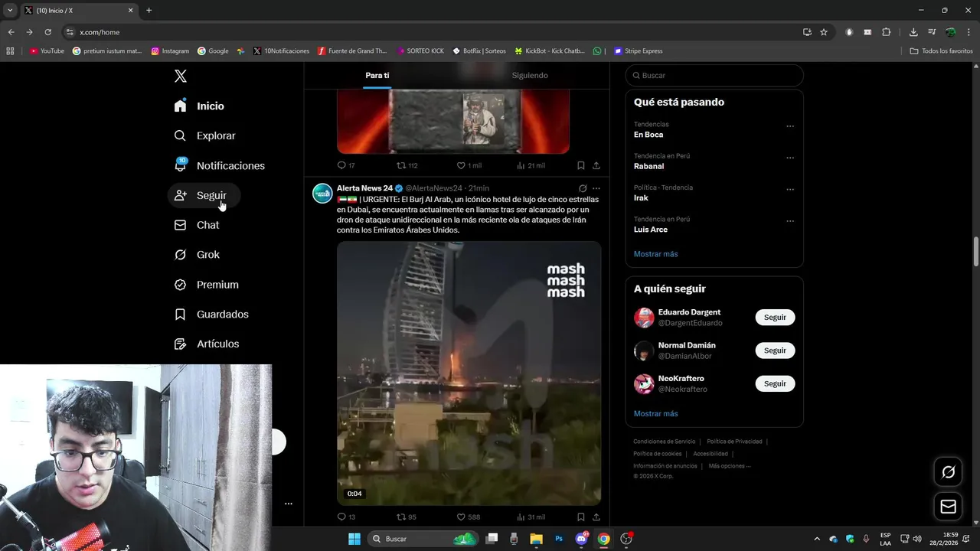Image resolution: width=980 pixels, height=551 pixels.
Task: Open Artículos in the sidebar
Action: (x=207, y=344)
